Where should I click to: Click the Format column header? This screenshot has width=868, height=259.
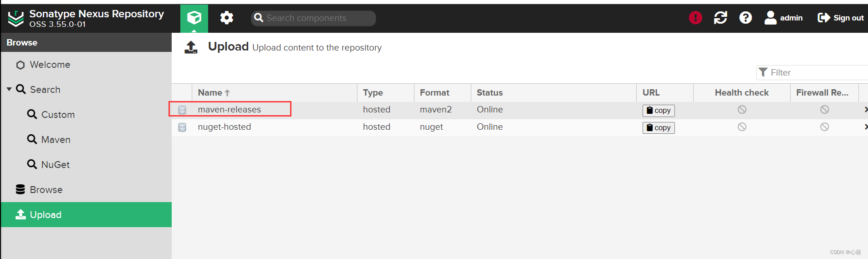click(x=443, y=93)
